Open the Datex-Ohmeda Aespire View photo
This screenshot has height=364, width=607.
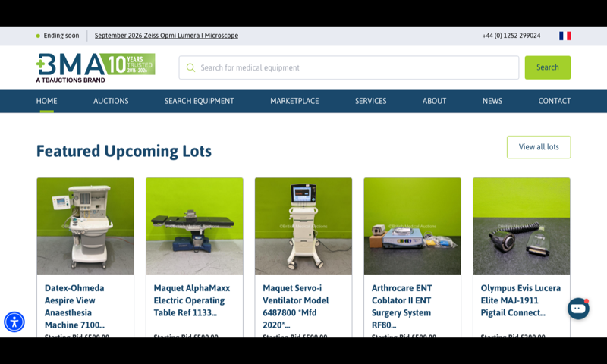86,226
